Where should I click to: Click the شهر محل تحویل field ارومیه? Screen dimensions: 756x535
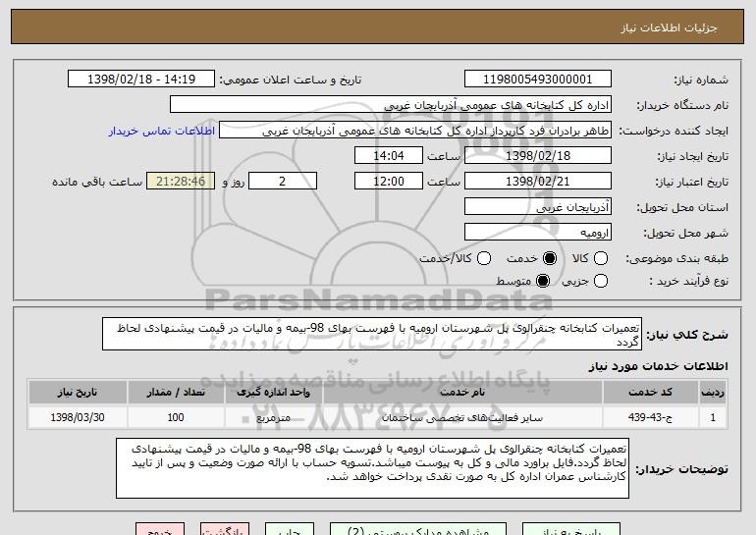(538, 233)
